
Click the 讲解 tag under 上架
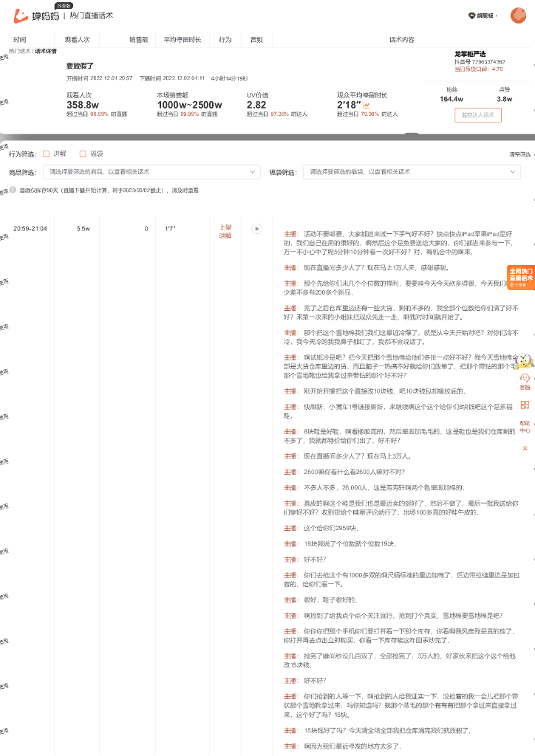[225, 236]
